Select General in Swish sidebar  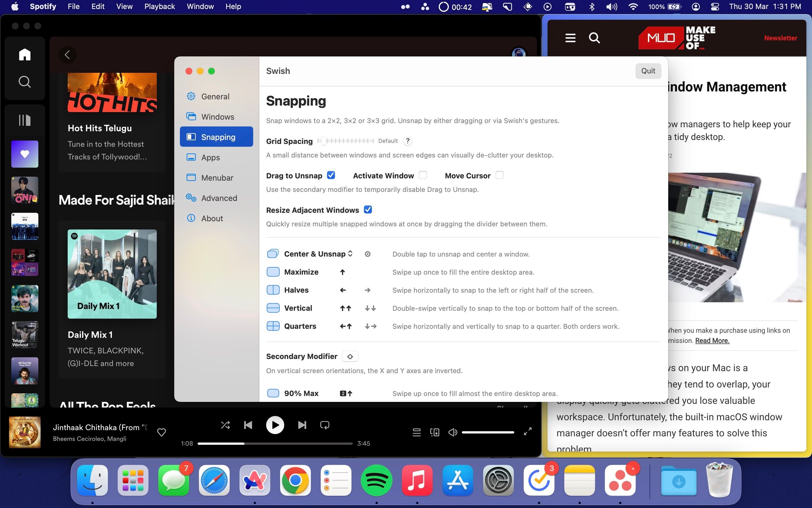(x=217, y=97)
